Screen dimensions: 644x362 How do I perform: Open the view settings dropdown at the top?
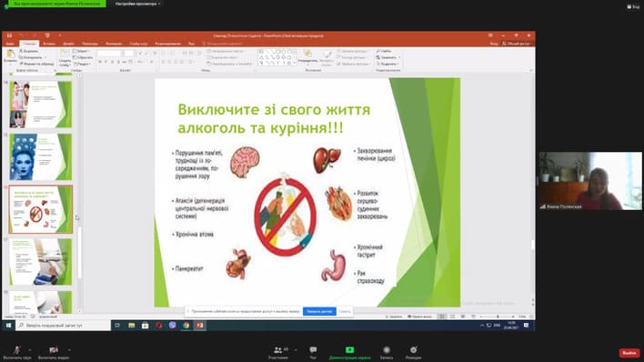point(137,4)
